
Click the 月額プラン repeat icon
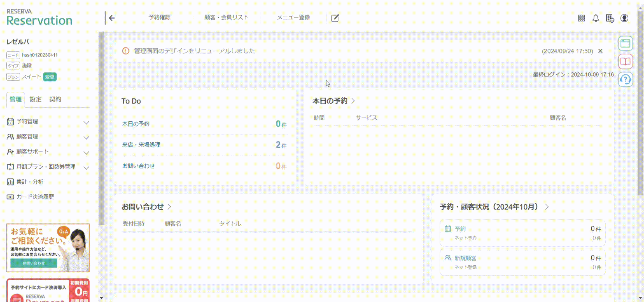pos(10,167)
